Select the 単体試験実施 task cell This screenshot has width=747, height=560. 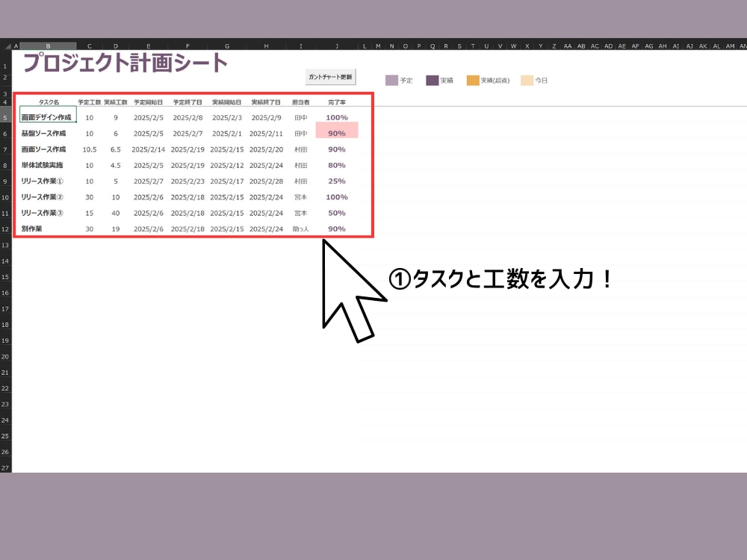(42, 165)
